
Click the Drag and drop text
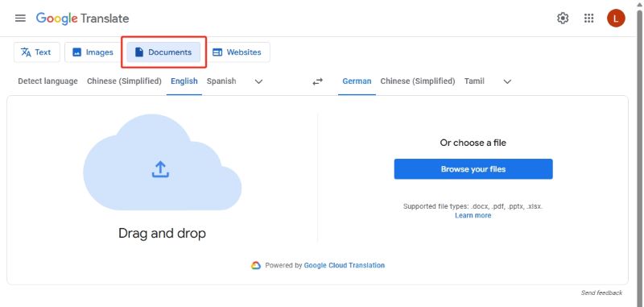[x=162, y=234]
